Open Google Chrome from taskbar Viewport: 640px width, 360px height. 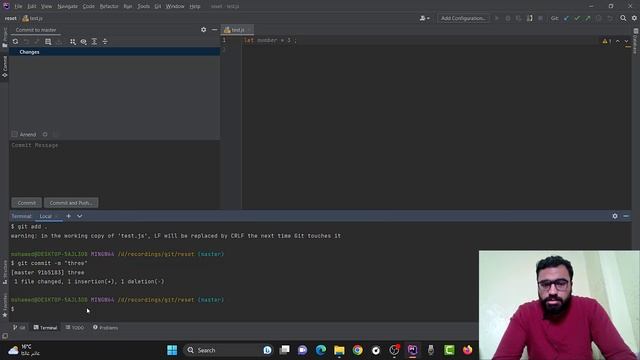pyautogui.click(x=358, y=350)
